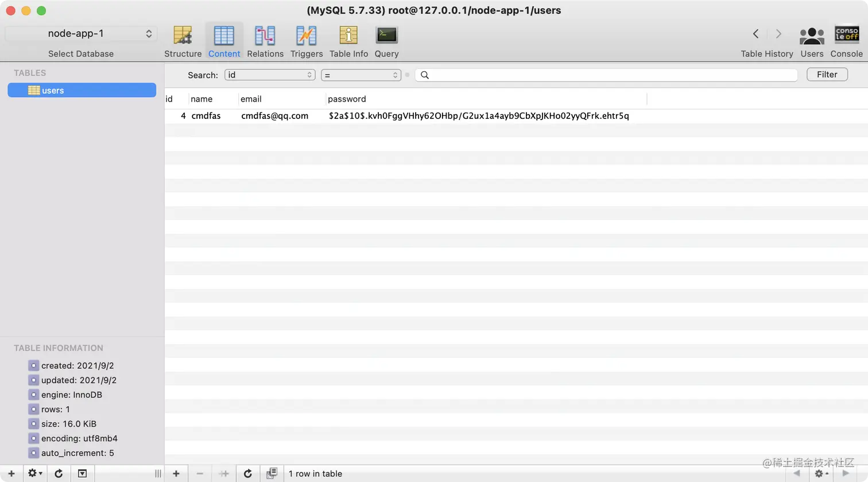Open the Triggers view
868x482 pixels.
point(307,41)
